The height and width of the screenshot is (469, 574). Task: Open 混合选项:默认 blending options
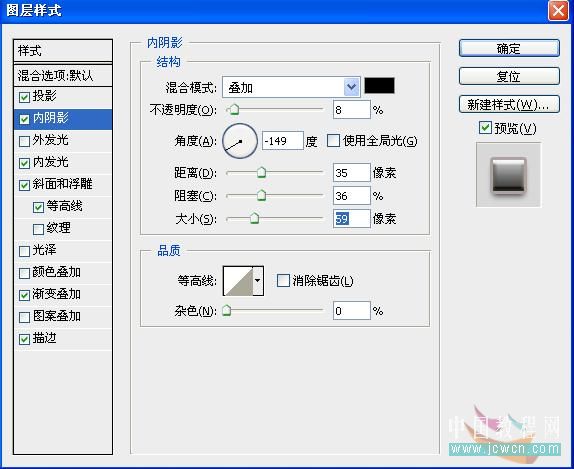click(63, 76)
